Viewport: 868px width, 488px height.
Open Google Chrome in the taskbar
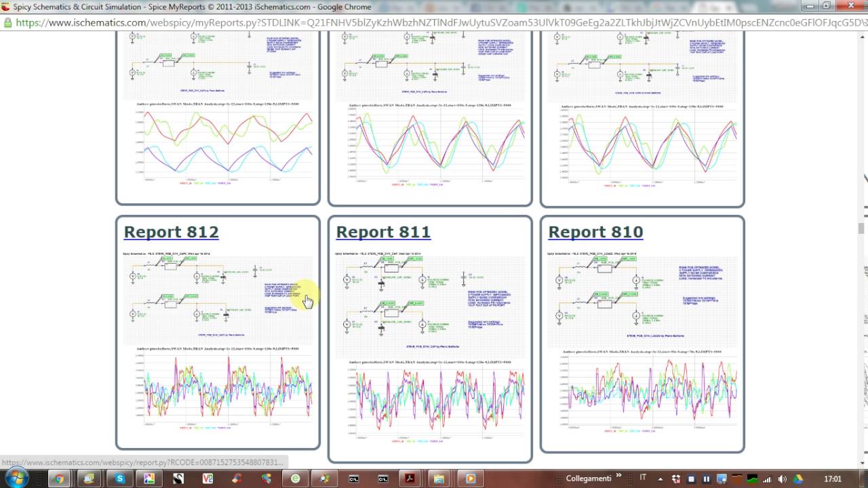[59, 479]
